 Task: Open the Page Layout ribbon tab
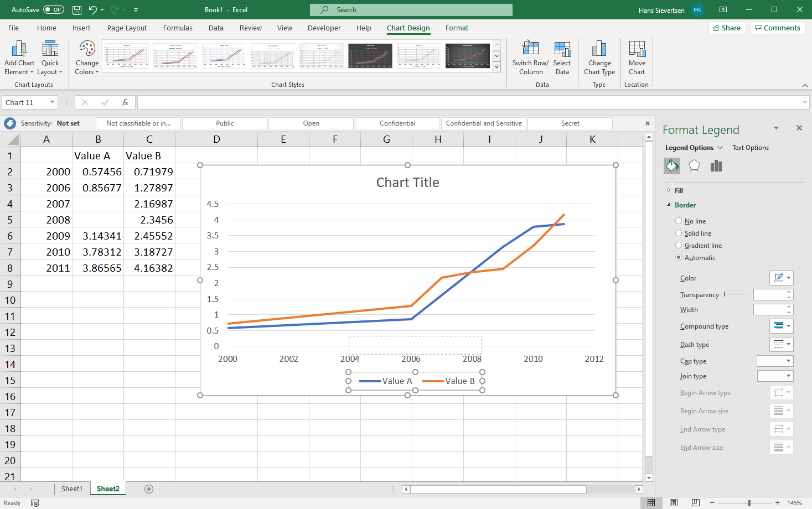click(127, 28)
